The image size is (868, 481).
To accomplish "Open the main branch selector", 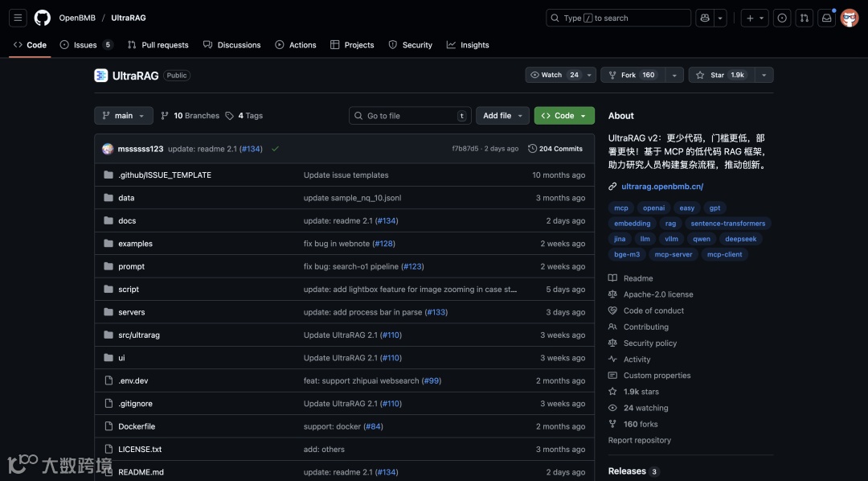I will coord(124,115).
